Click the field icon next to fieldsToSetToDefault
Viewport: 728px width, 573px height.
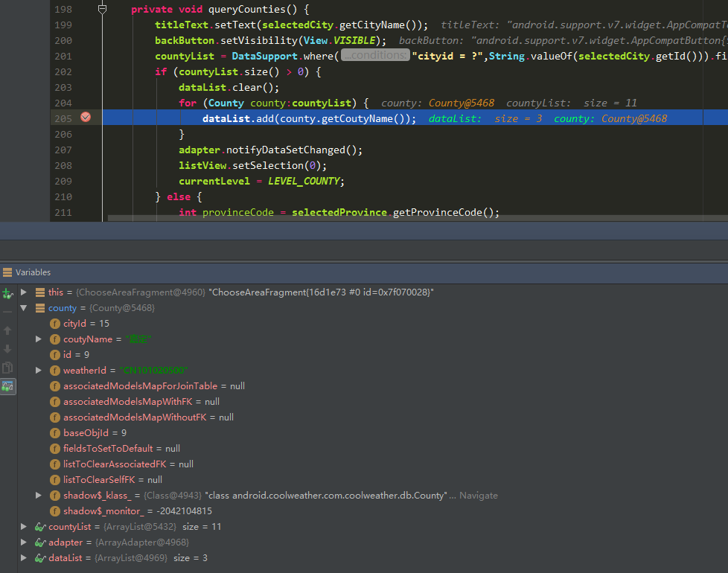click(x=55, y=449)
